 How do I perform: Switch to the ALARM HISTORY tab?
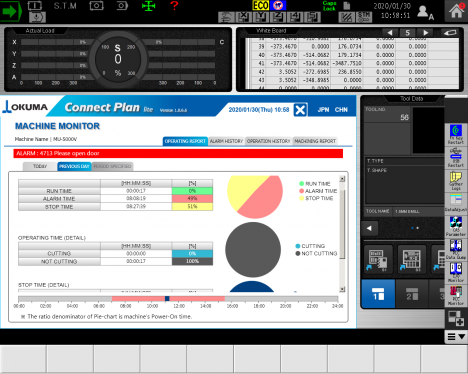click(x=226, y=141)
